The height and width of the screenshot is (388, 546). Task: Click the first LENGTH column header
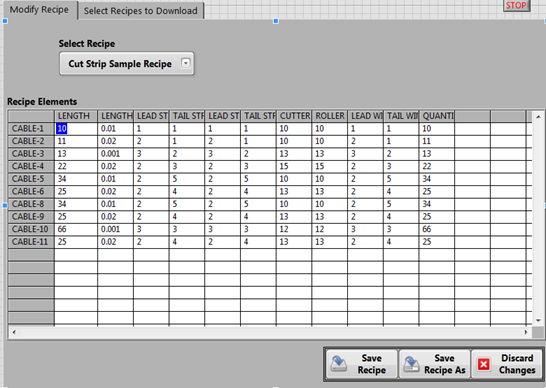[76, 116]
